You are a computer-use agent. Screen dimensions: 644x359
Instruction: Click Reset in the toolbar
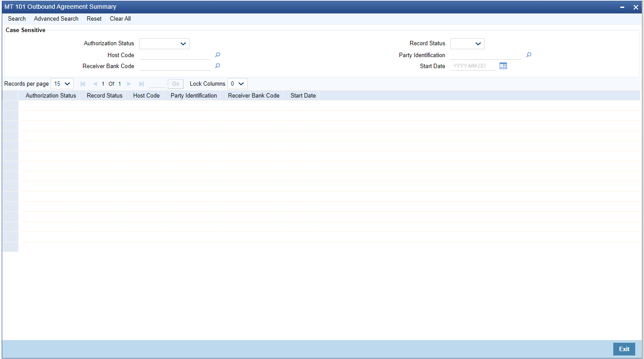pos(94,19)
